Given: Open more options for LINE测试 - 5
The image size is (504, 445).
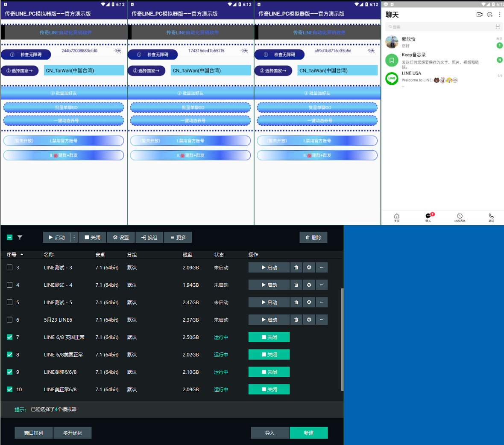Looking at the screenshot, I should 322,302.
